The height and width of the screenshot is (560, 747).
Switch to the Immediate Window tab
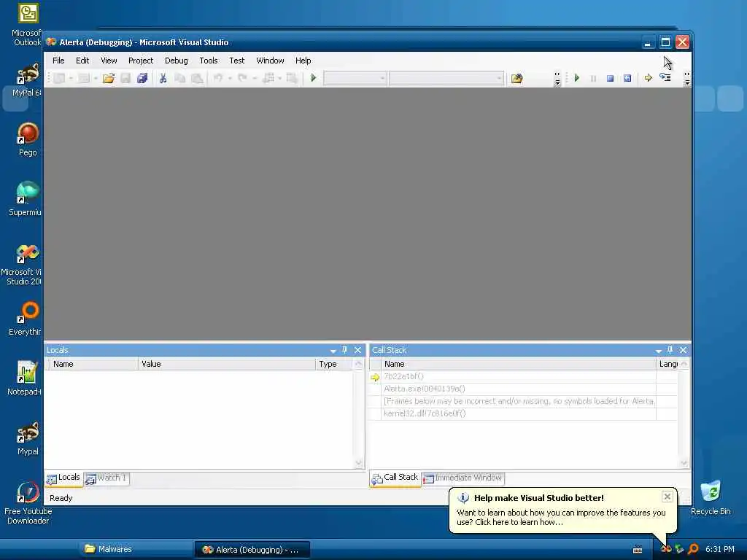coord(463,478)
